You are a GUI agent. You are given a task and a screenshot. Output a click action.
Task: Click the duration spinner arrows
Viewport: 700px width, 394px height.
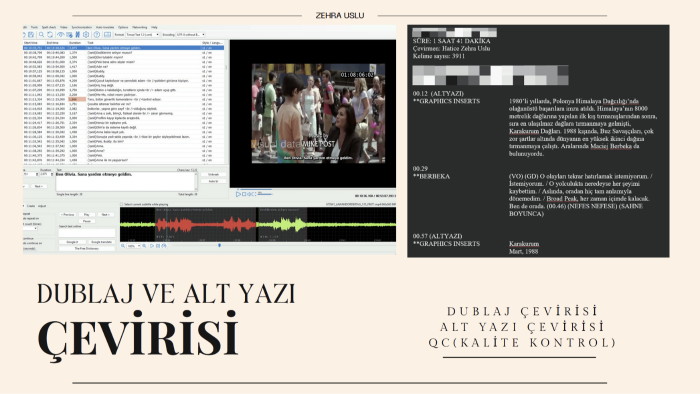pos(52,174)
